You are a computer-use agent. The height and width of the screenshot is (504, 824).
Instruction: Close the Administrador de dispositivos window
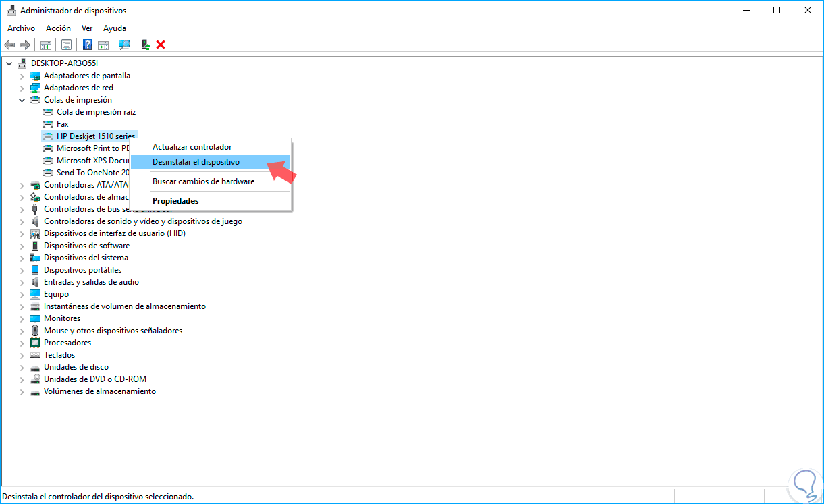[x=808, y=10]
